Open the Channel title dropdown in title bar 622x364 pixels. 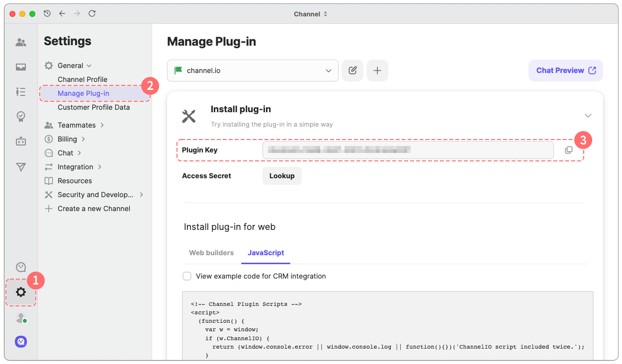point(311,14)
